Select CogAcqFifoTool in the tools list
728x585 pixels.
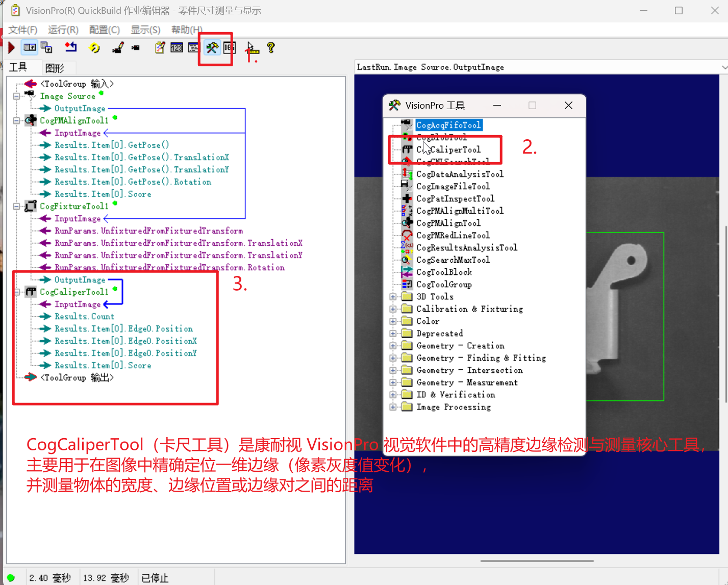click(x=448, y=125)
